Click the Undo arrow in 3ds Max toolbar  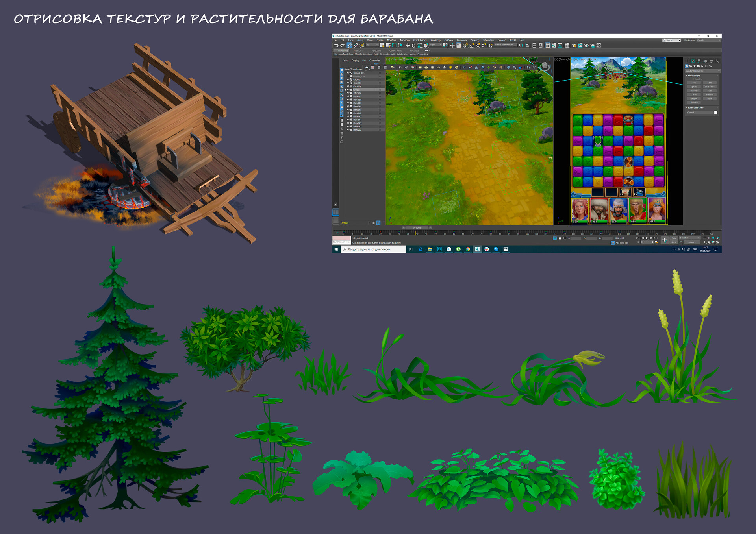tap(336, 45)
